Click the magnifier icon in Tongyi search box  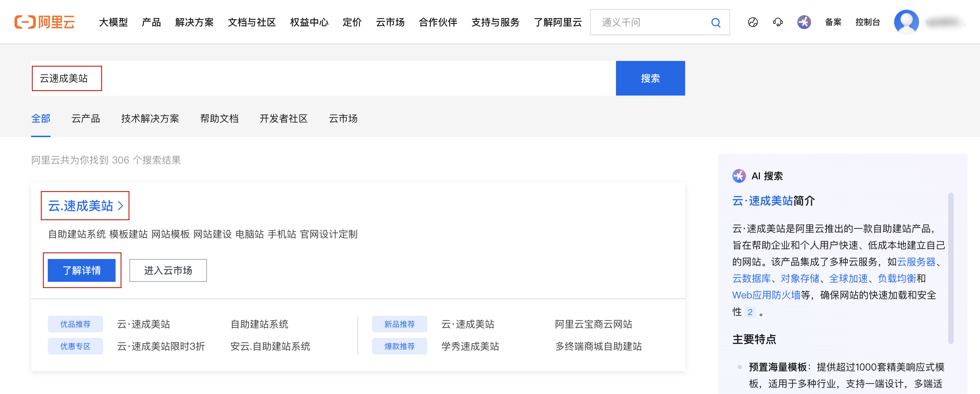pyautogui.click(x=716, y=23)
